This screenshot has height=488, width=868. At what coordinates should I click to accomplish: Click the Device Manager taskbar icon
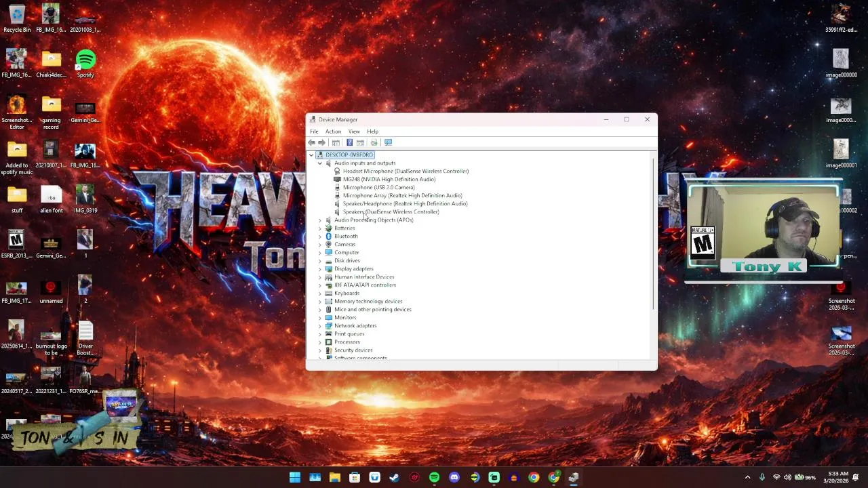click(574, 478)
